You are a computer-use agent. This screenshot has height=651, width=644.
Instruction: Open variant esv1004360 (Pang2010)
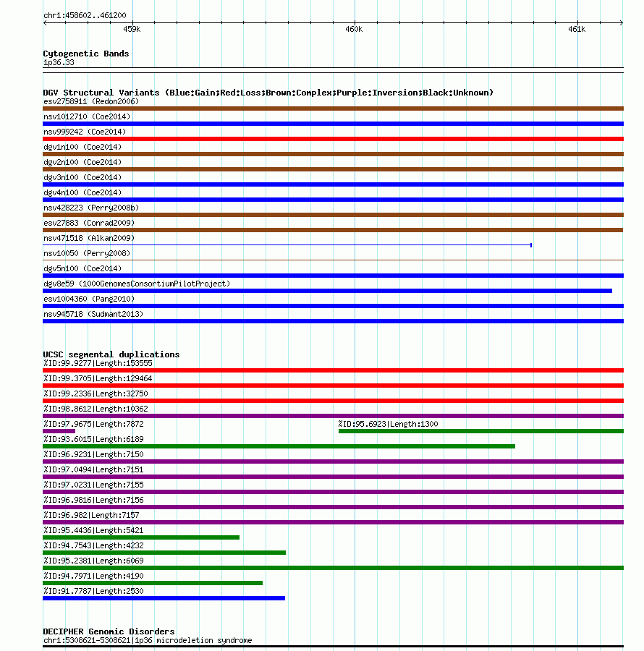click(89, 299)
